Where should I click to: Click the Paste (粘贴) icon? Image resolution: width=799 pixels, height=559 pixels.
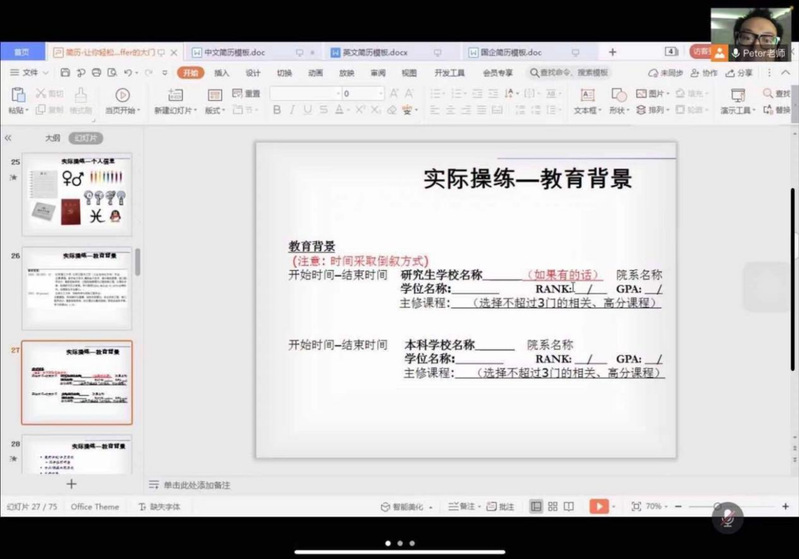17,96
